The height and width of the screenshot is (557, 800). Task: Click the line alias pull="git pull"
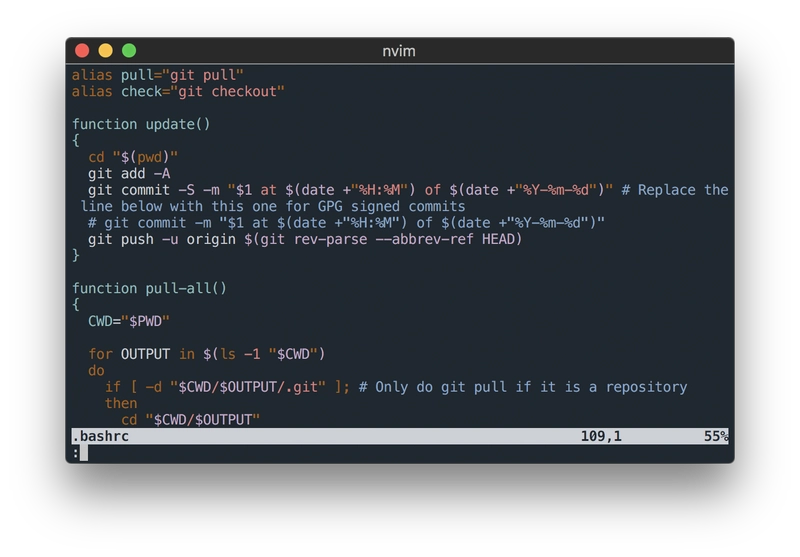(x=157, y=75)
